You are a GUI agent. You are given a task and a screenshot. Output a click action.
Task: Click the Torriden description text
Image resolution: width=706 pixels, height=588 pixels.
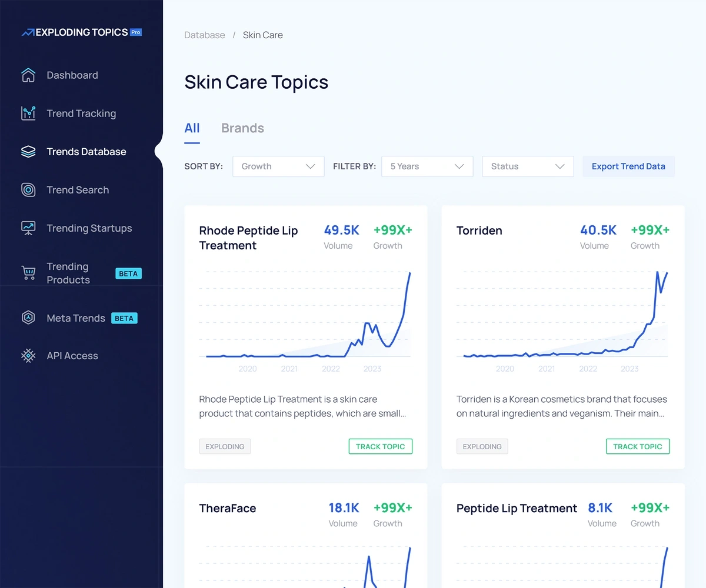click(x=562, y=406)
